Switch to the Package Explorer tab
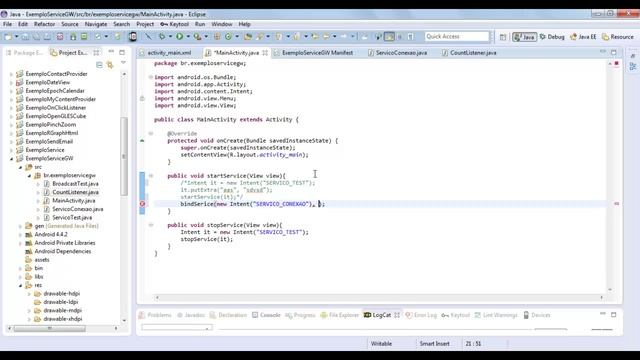 (24, 53)
